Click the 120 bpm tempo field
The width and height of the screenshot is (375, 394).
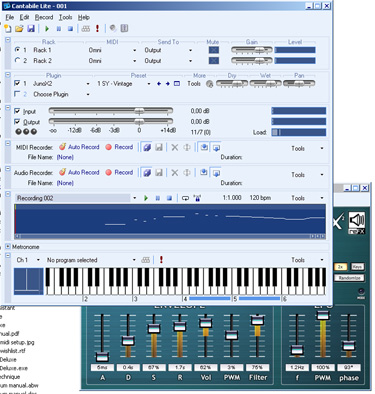coord(260,198)
